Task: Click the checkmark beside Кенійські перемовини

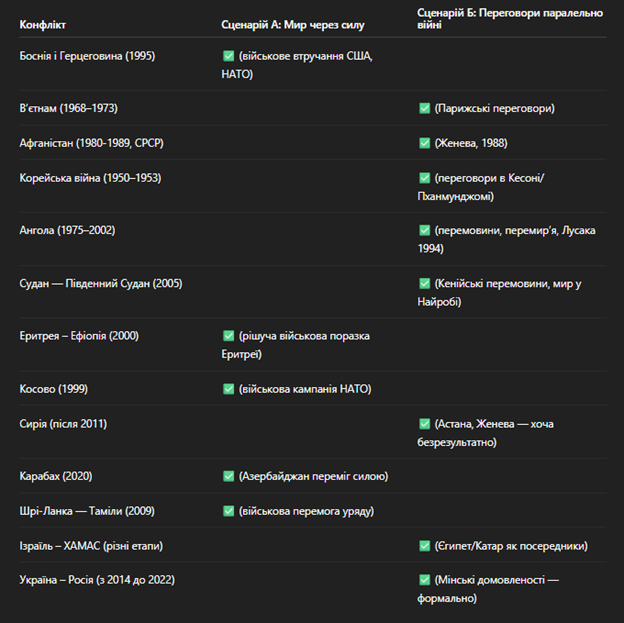Action: point(425,283)
